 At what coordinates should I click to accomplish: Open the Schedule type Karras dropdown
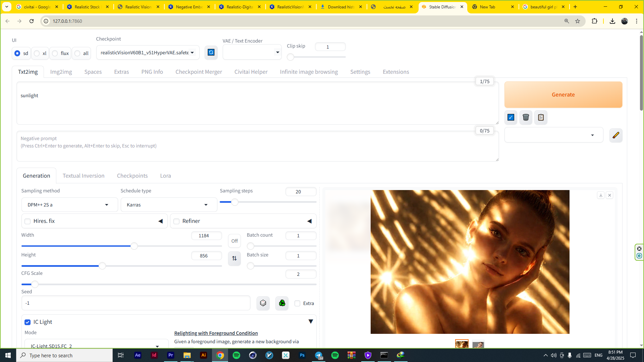coord(168,204)
